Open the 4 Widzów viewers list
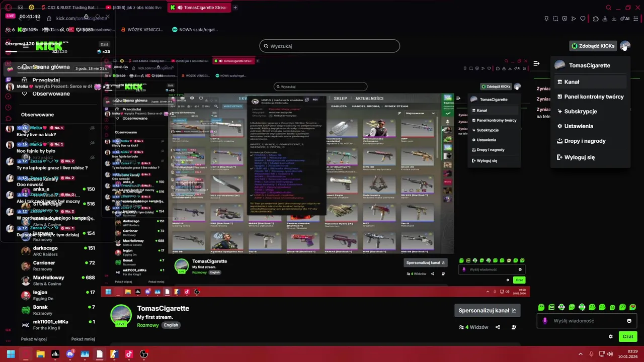This screenshot has height=362, width=644. [473, 327]
